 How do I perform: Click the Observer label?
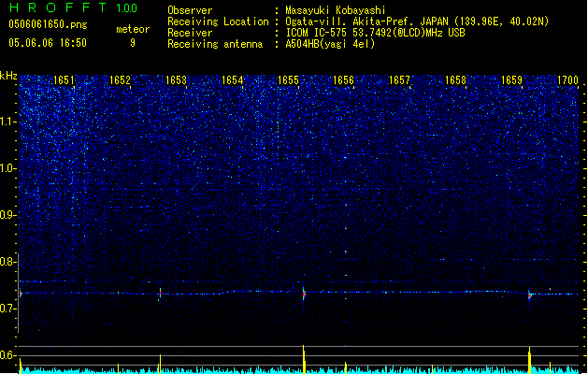coord(190,10)
